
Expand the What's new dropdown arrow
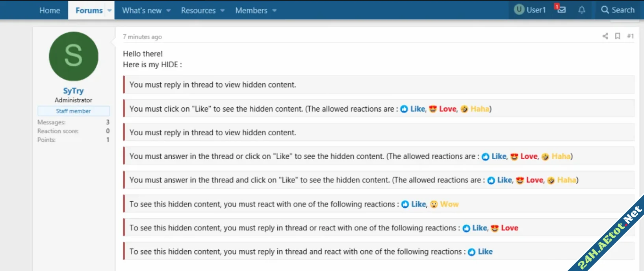(x=169, y=11)
